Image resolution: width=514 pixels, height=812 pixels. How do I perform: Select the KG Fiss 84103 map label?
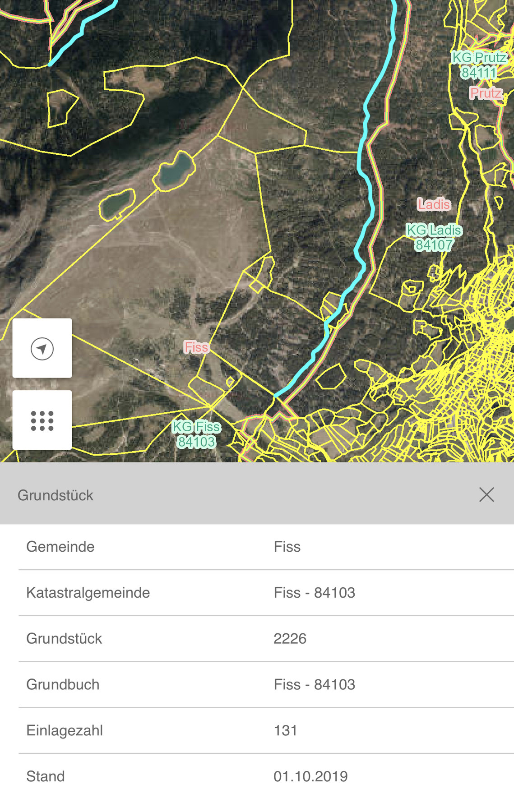click(x=196, y=434)
